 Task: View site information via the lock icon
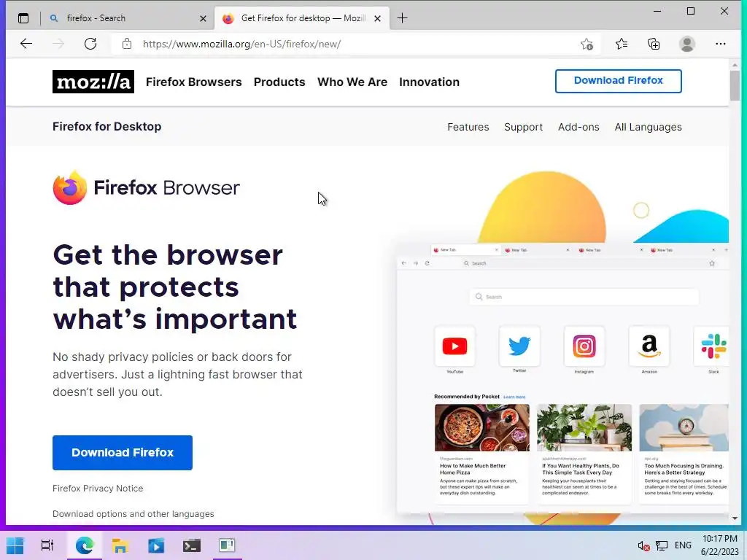pos(127,44)
